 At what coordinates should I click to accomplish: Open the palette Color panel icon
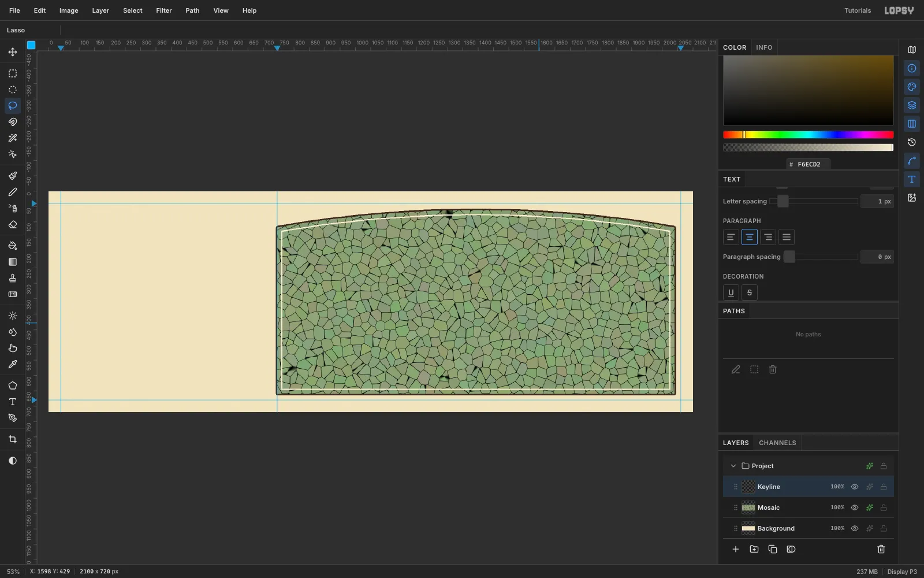coord(912,87)
